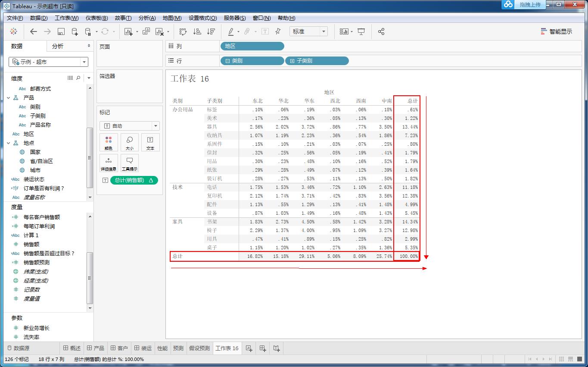Click the save floppy disk icon
Viewport: 588px width, 367px height.
61,31
